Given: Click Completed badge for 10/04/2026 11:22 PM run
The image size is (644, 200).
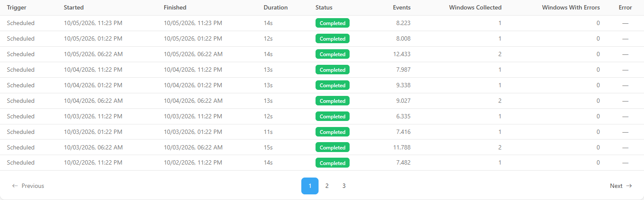Looking at the screenshot, I should coord(332,70).
